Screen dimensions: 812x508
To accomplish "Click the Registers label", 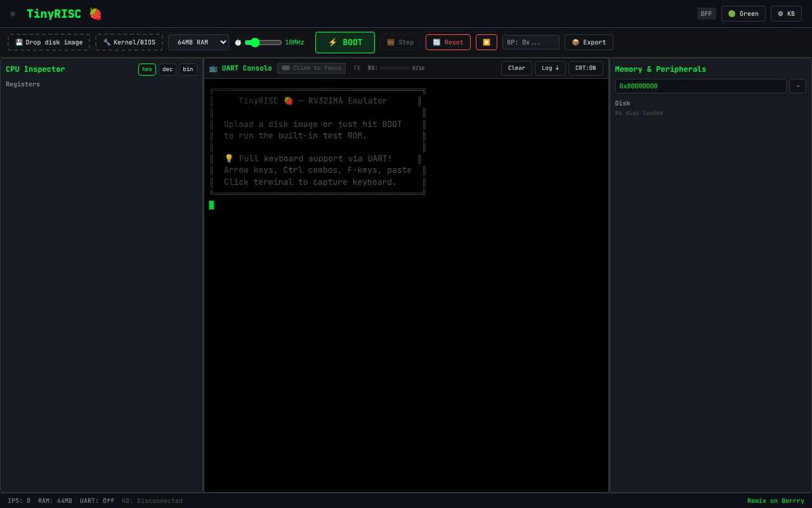I will click(23, 84).
